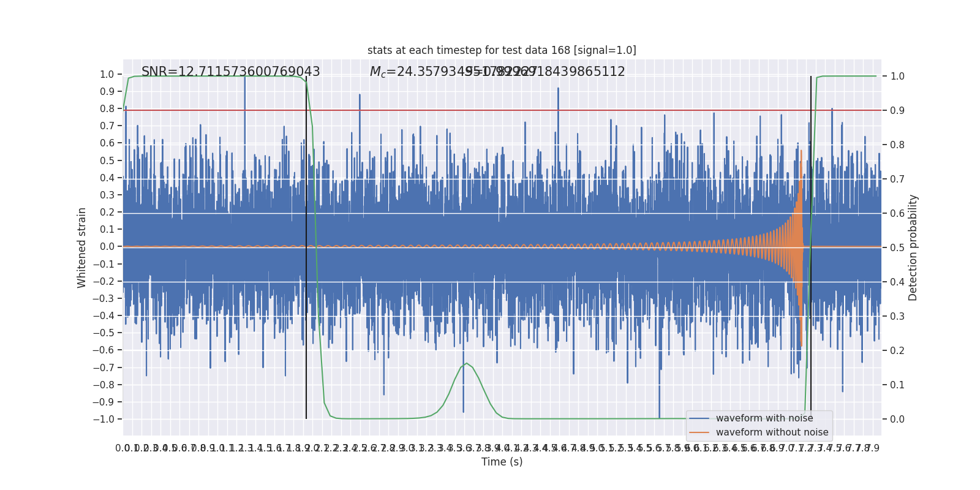Click the 1.0 tick on Detection probability axis

point(897,76)
